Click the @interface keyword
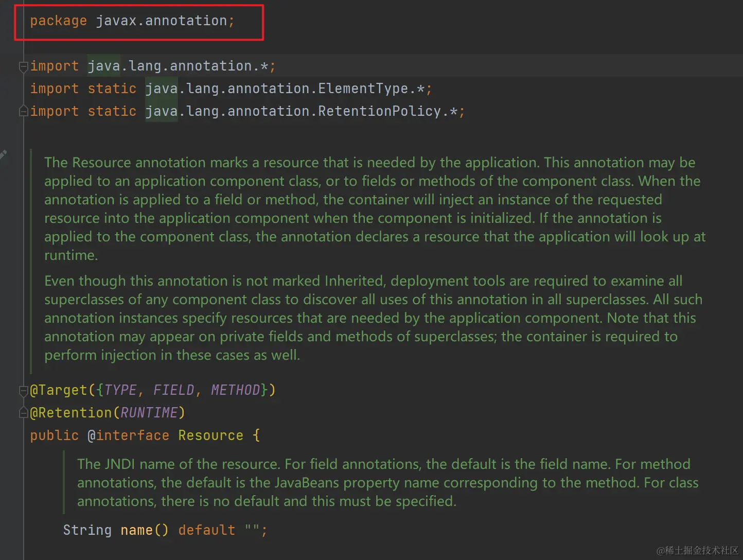The width and height of the screenshot is (743, 560). 128,435
